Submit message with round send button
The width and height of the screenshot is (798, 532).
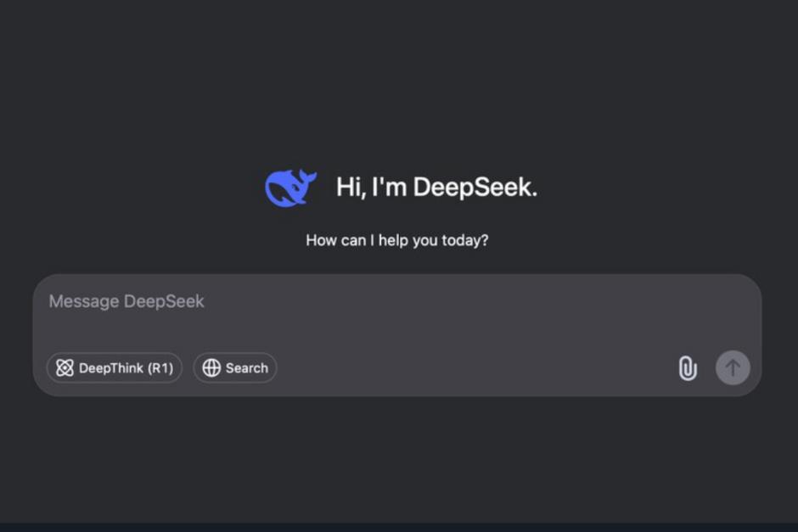[733, 368]
